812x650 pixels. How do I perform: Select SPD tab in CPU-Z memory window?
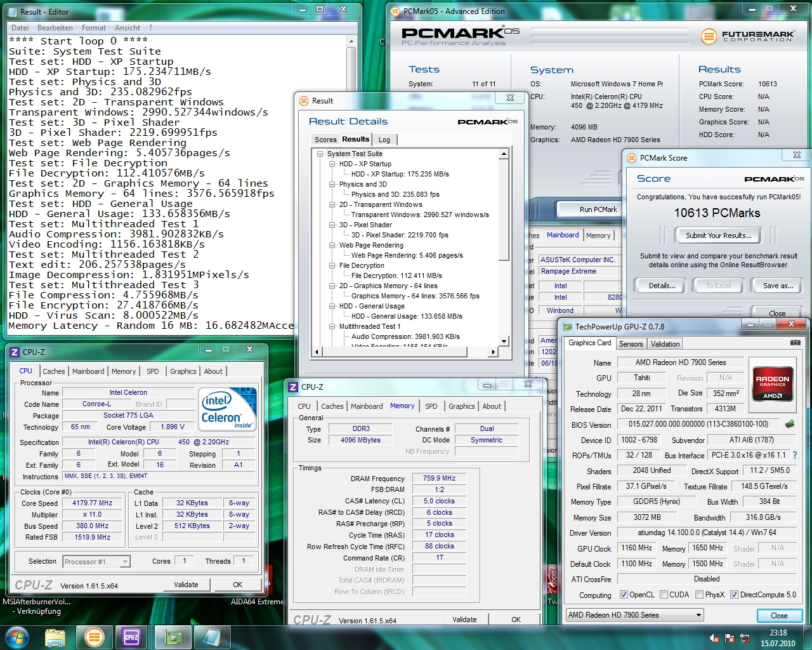(431, 406)
